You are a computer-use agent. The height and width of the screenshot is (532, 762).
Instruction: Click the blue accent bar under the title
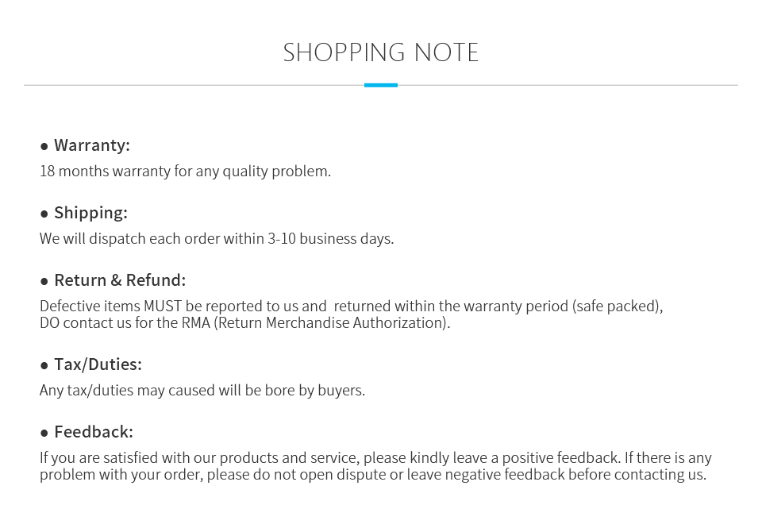pos(381,85)
